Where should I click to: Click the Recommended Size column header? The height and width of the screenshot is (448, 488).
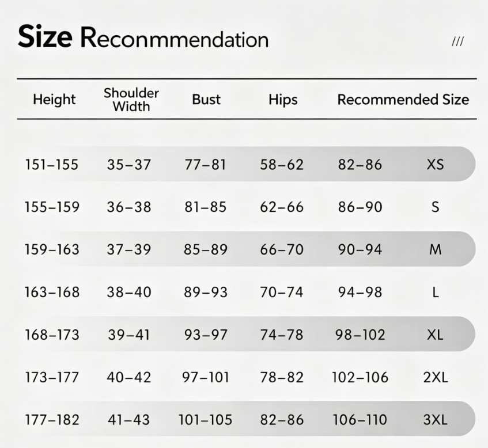[403, 100]
